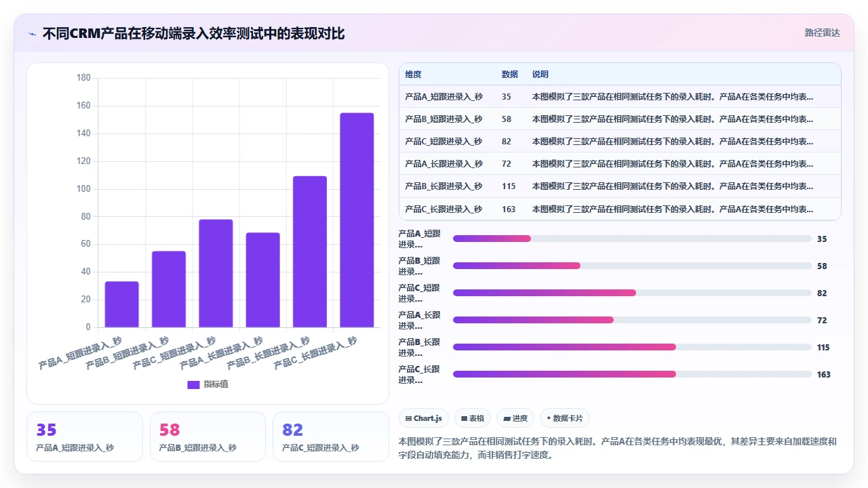
Task: Click the 说明 column header
Action: click(540, 75)
